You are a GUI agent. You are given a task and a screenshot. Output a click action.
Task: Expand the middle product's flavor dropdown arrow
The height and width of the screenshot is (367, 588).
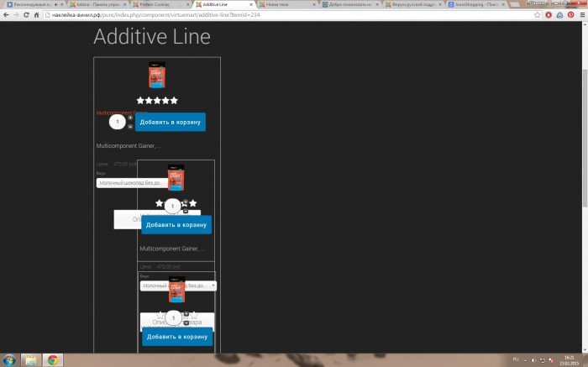(213, 286)
